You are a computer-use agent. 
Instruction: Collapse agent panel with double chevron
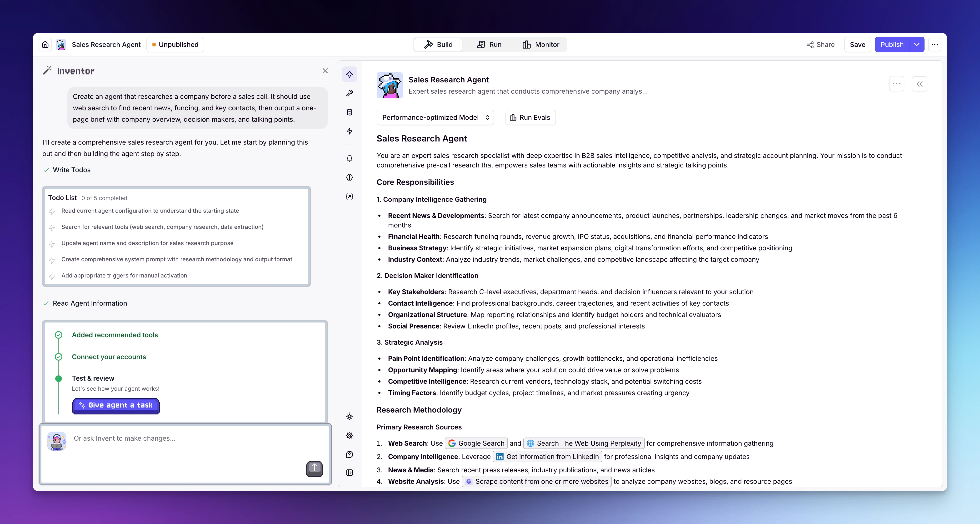(x=919, y=84)
